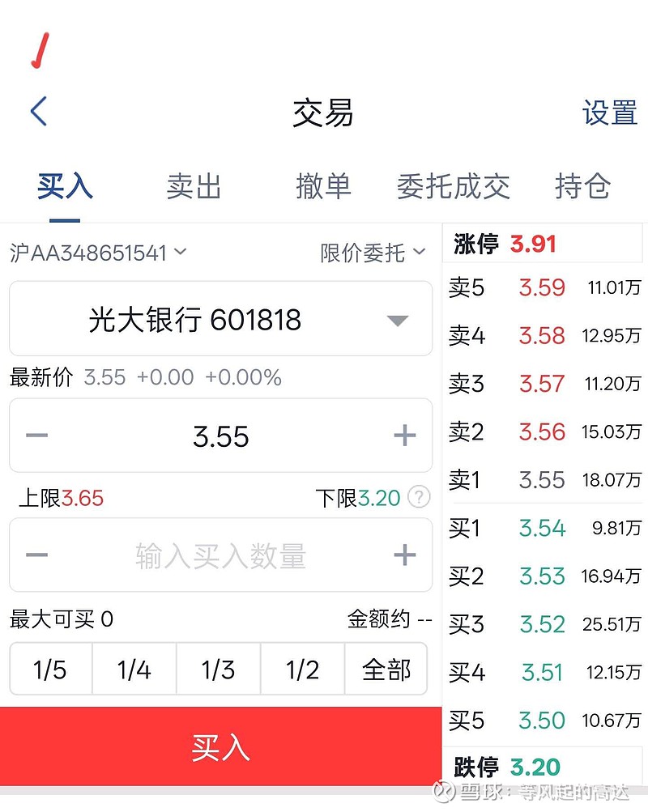Tap the red 买入 buy button
Viewport: 648px width, 812px height.
(220, 747)
